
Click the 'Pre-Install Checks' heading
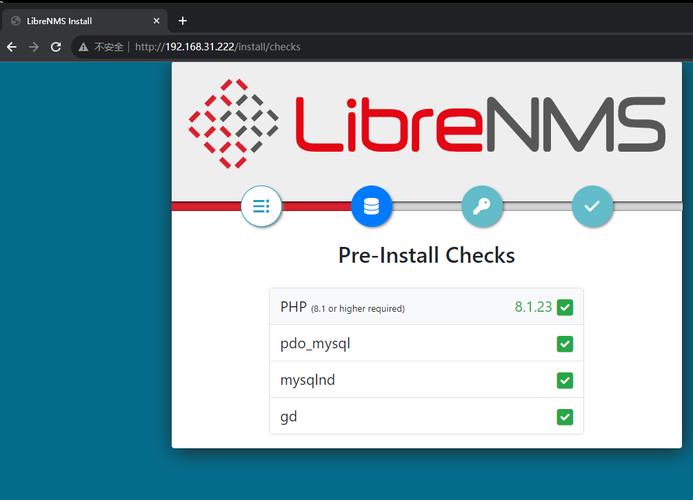click(x=426, y=255)
